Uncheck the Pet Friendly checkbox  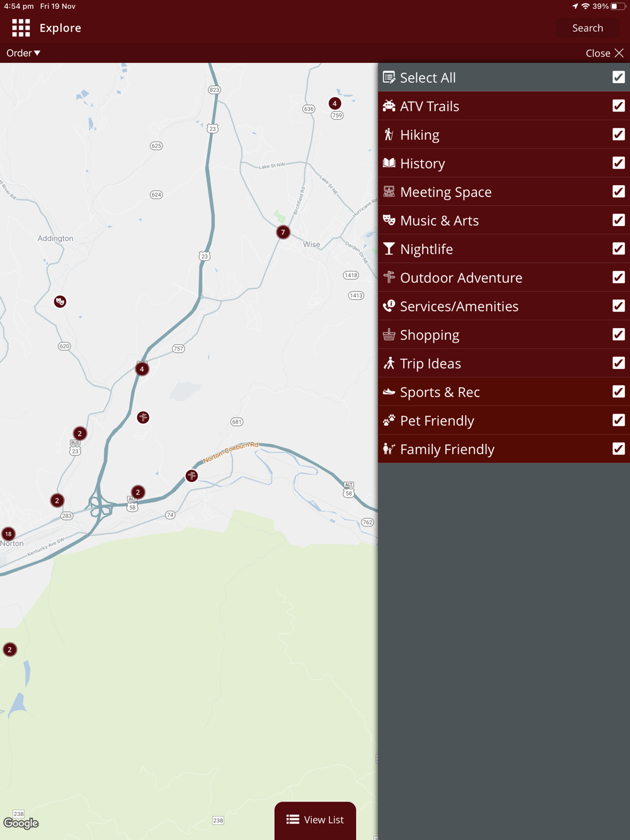coord(619,420)
